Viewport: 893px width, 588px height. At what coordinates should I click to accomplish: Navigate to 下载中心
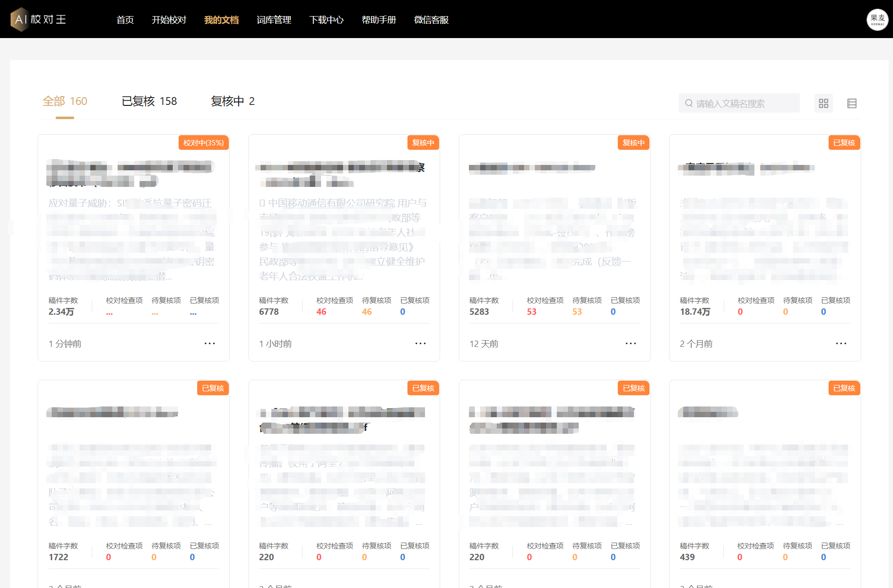coord(326,20)
